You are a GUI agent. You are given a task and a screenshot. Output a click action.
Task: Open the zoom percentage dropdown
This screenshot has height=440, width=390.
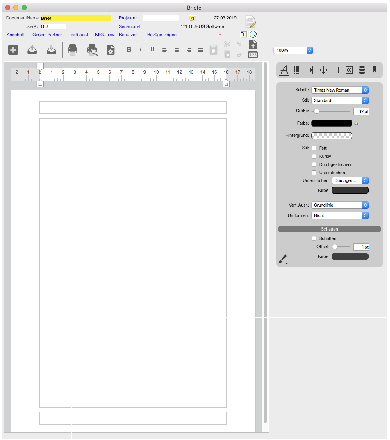pos(293,50)
